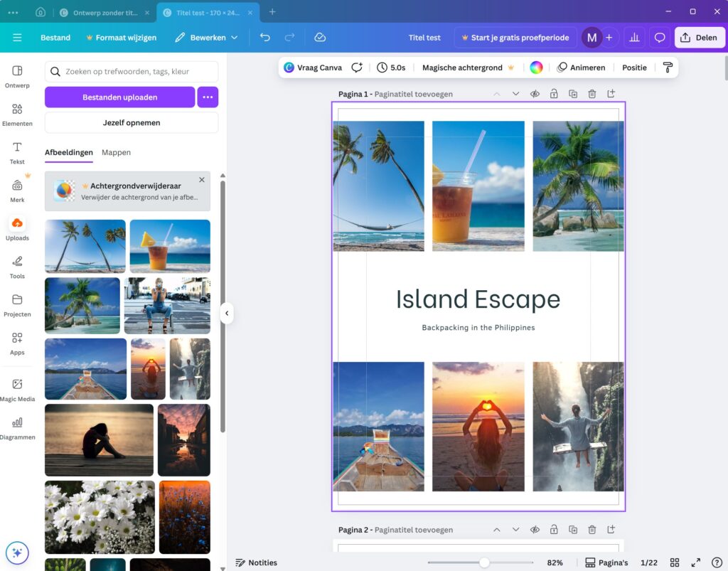Toggle grid view of pages
The image size is (728, 571).
(x=675, y=562)
